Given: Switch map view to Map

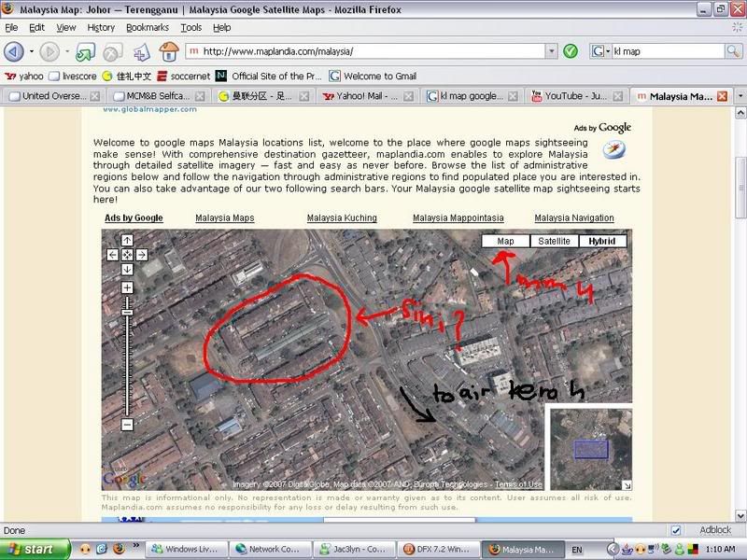Looking at the screenshot, I should pos(505,241).
